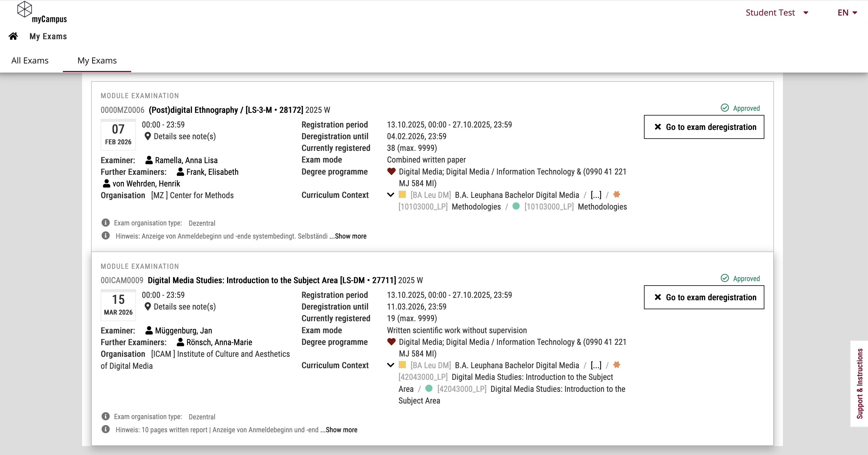
Task: Click yellow square swatch next to BA Leu DM
Action: 402,194
